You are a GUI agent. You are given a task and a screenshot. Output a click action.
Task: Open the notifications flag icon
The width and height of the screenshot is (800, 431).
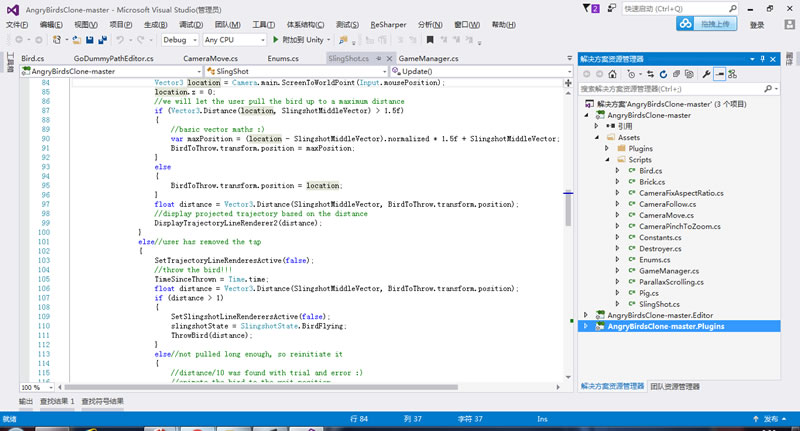[x=591, y=9]
